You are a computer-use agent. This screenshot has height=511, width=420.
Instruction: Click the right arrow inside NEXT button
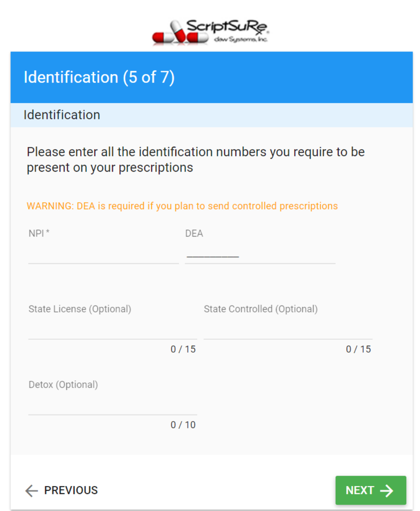click(x=387, y=490)
